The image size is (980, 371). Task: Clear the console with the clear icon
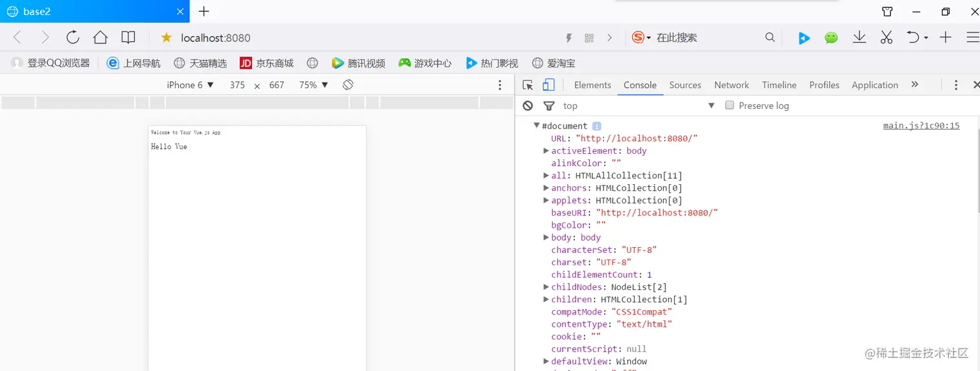click(x=528, y=106)
